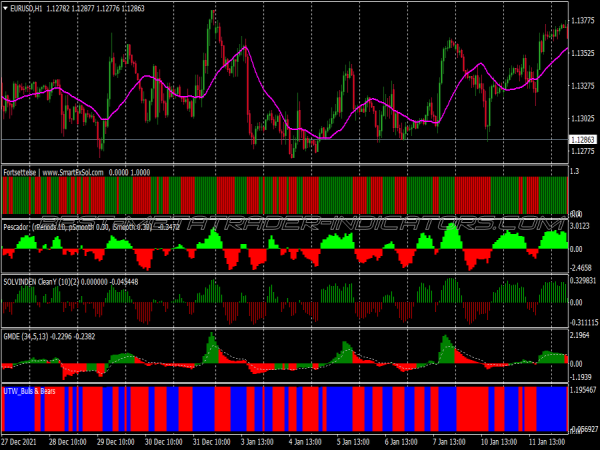Click the 3 Jan 13:00 time axis label
The image size is (600, 450).
pyautogui.click(x=257, y=442)
